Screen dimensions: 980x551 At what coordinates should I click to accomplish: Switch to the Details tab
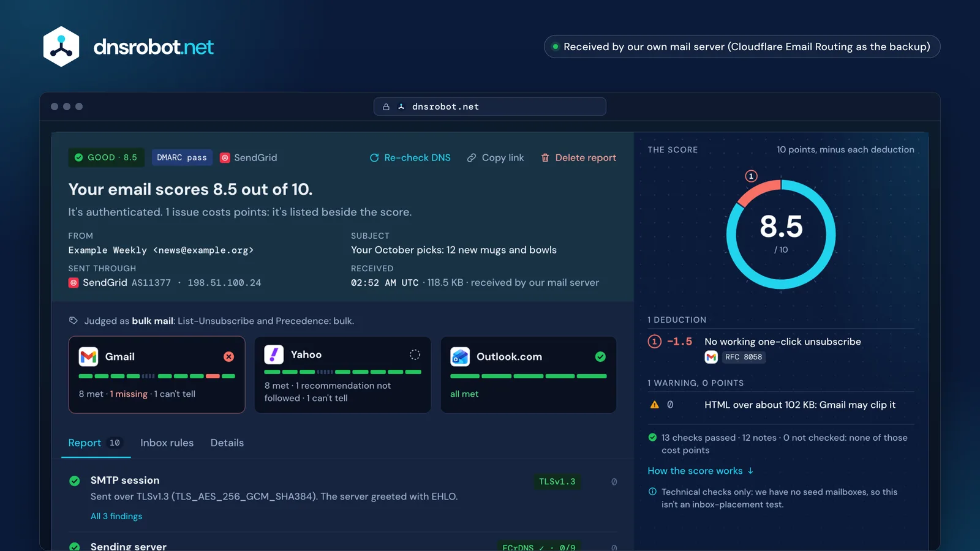227,443
